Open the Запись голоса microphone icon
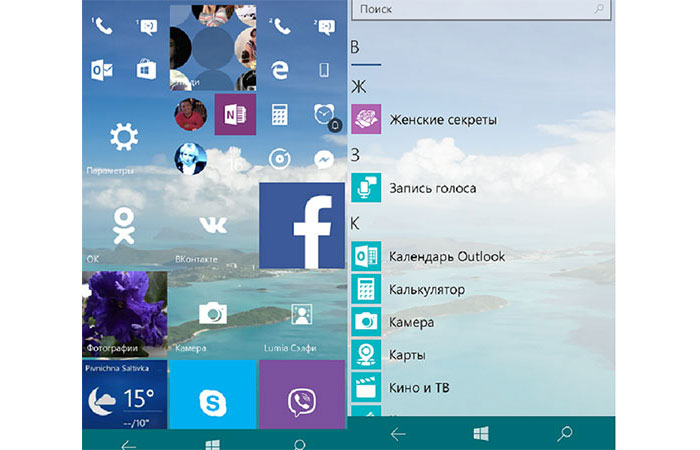The image size is (700, 450). coord(366,188)
